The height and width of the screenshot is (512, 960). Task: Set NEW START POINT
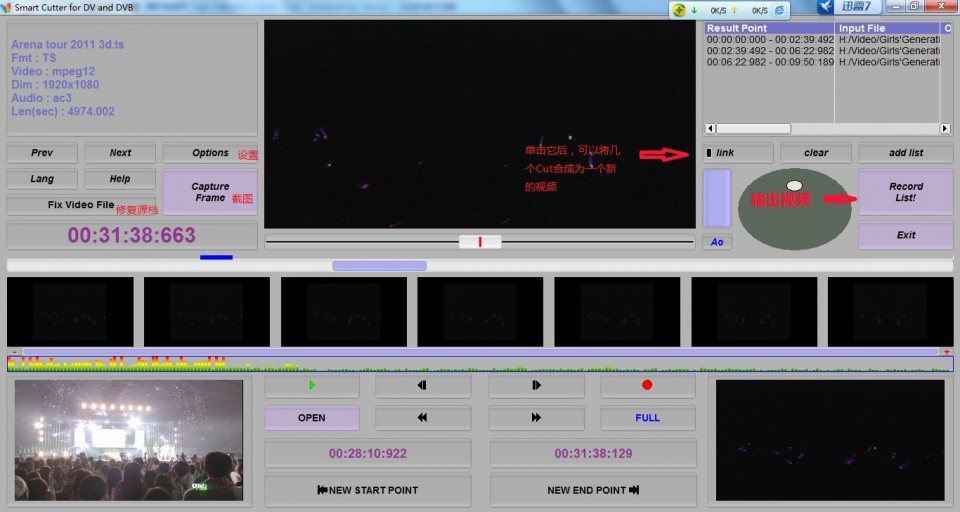pos(367,490)
